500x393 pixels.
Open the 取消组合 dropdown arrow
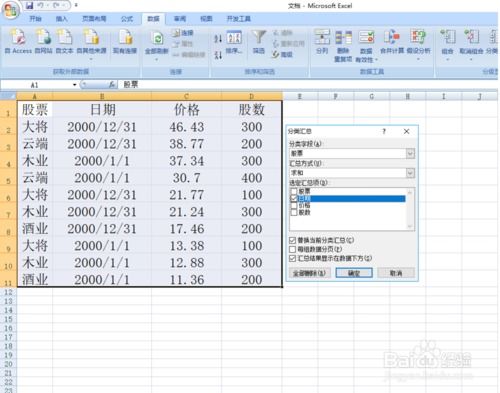tap(471, 59)
